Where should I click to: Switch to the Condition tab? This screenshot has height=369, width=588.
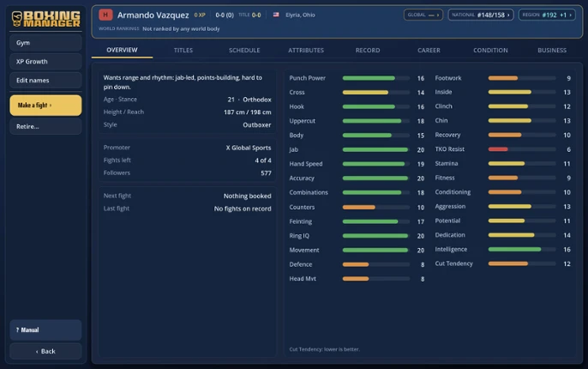click(x=490, y=50)
